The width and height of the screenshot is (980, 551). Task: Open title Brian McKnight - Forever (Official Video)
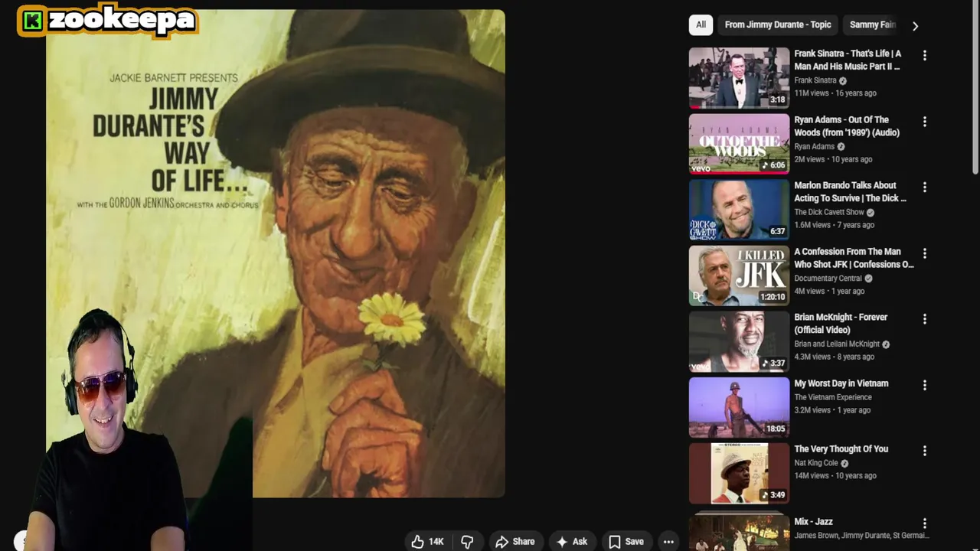coord(841,323)
